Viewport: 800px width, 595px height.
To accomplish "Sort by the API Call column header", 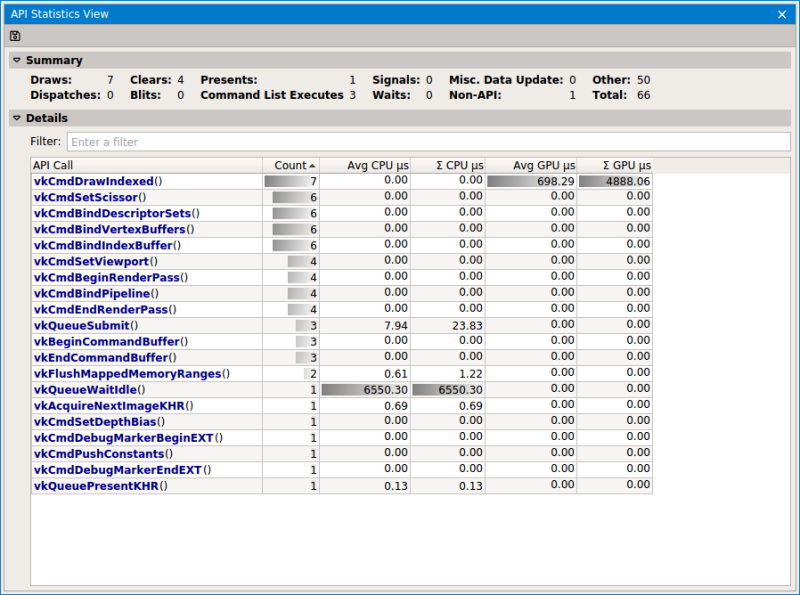I will pos(146,165).
